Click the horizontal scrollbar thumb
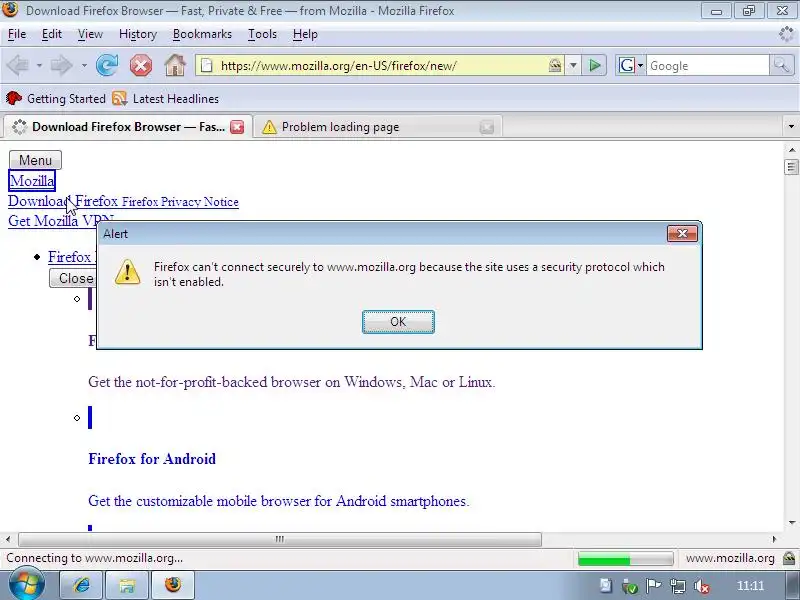The width and height of the screenshot is (800, 600). 280,539
